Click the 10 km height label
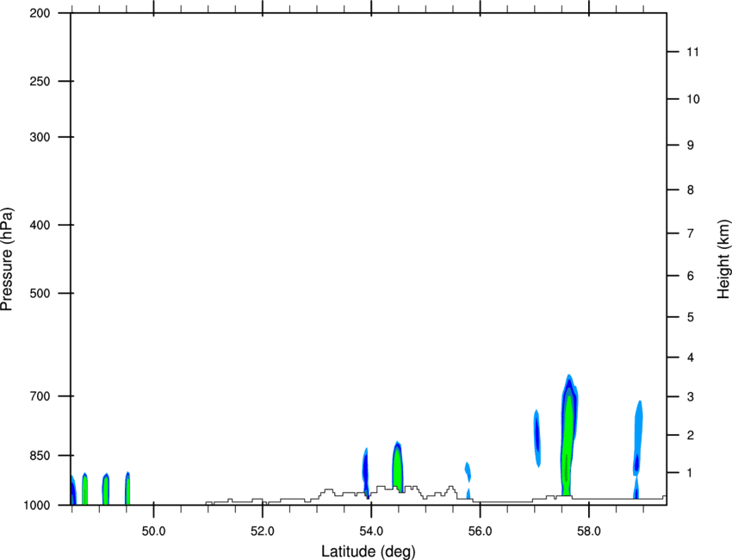This screenshot has width=732, height=560. pos(693,99)
